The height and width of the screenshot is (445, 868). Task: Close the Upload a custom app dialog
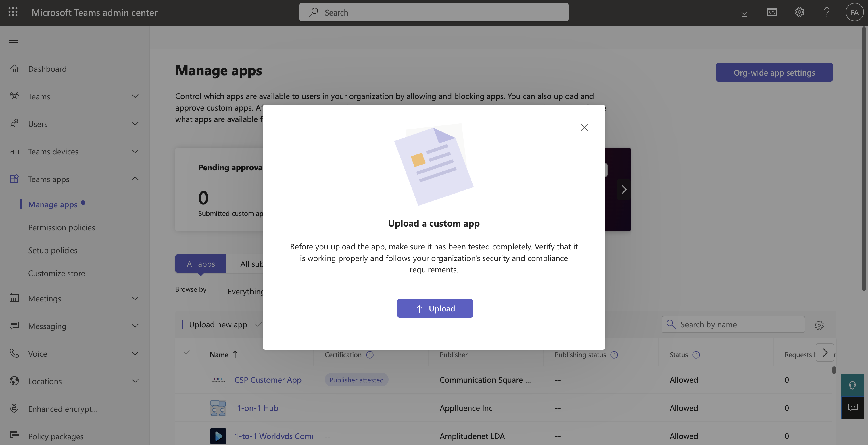584,127
